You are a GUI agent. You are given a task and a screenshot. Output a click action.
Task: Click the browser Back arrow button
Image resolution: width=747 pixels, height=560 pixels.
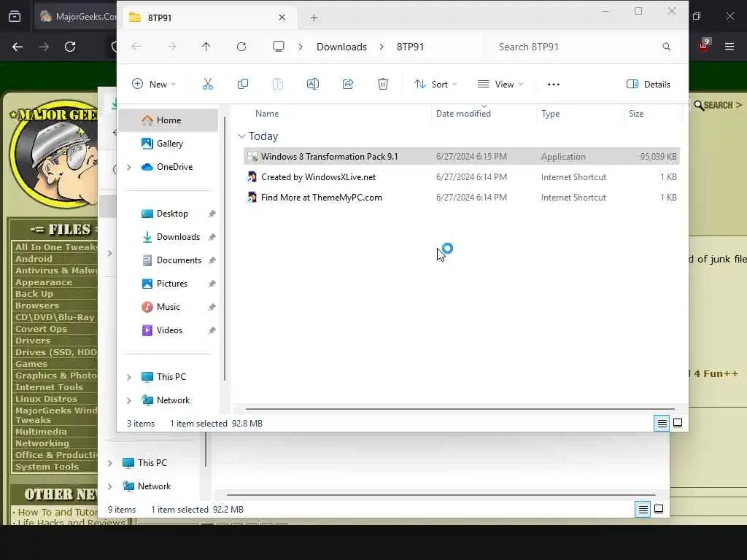pyautogui.click(x=18, y=47)
